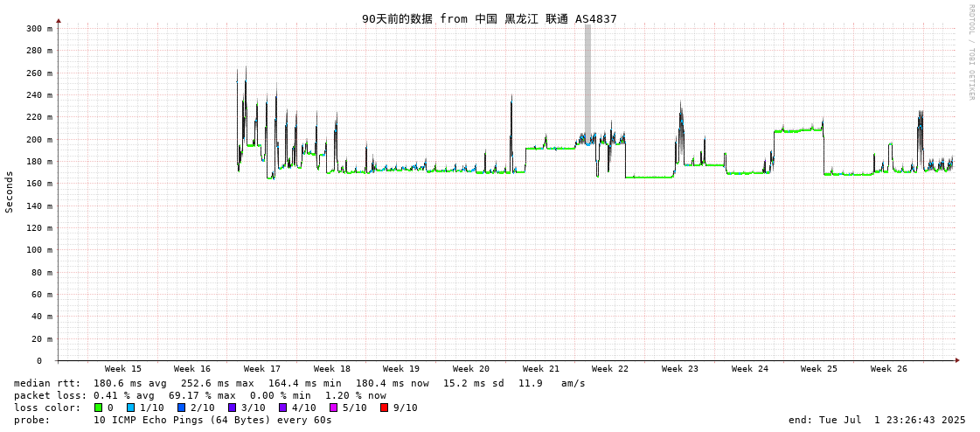The height and width of the screenshot is (432, 980).
Task: Click the 140 m y-axis label
Action: [38, 206]
